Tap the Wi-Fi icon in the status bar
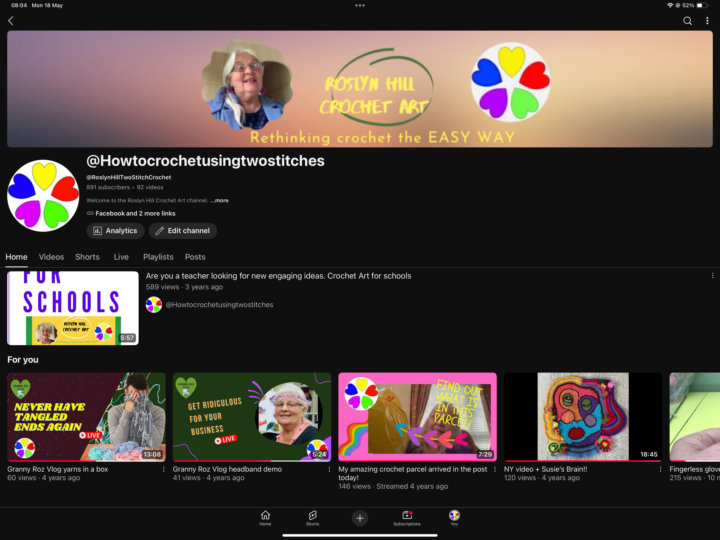Viewport: 720px width, 540px height. tap(670, 6)
